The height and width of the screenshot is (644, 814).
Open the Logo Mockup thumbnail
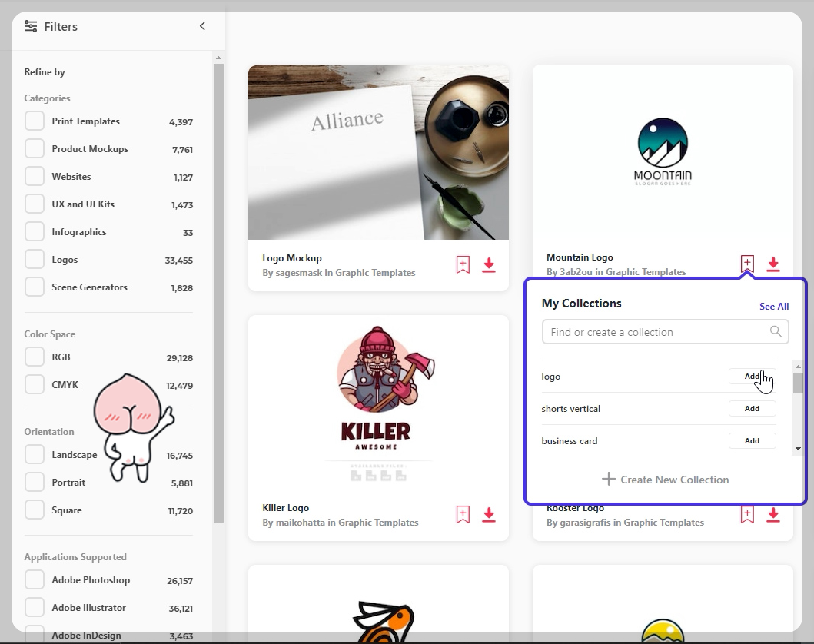click(x=378, y=153)
